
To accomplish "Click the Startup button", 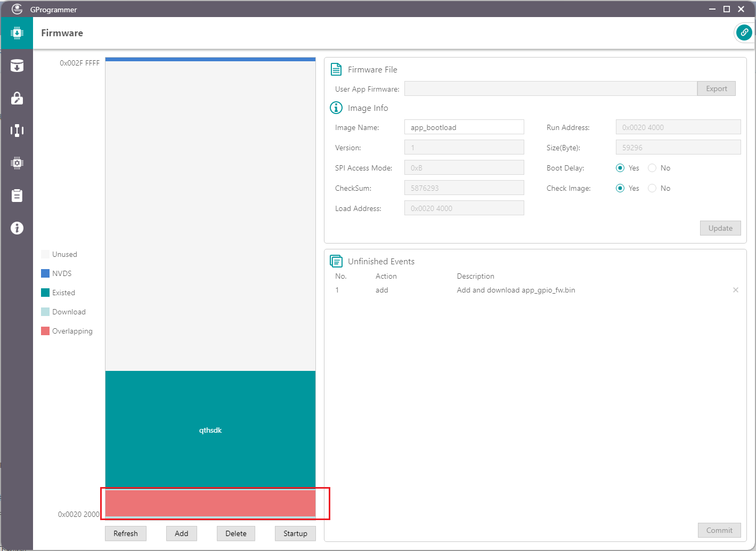I will pyautogui.click(x=295, y=533).
